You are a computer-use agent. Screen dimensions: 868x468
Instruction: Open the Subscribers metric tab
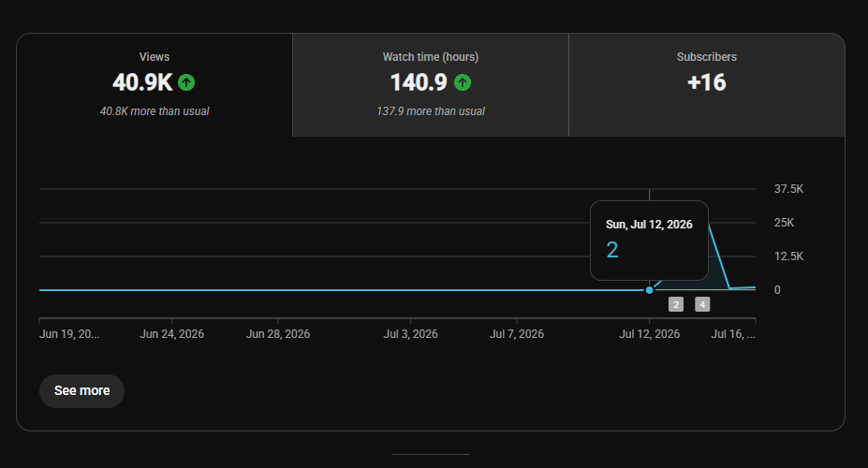pyautogui.click(x=707, y=85)
